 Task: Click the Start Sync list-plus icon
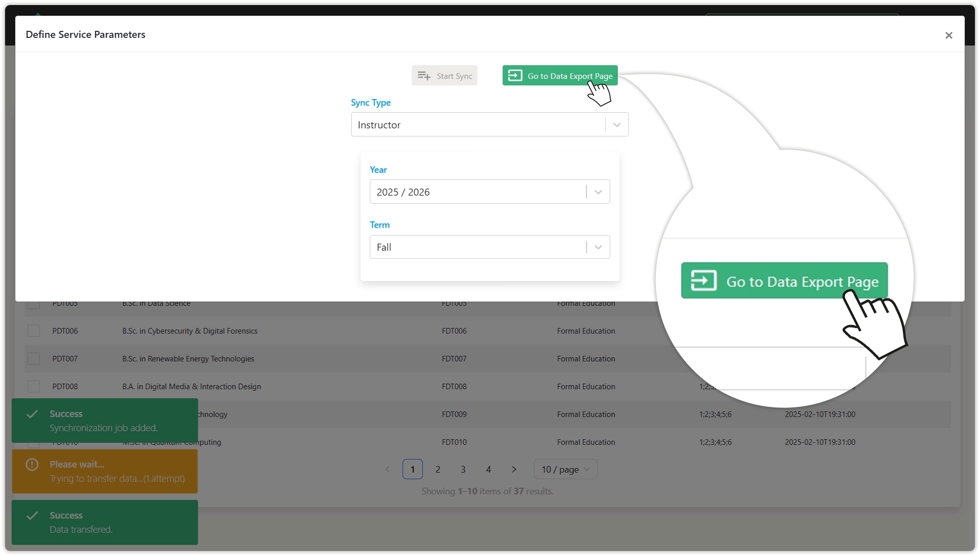coord(424,76)
